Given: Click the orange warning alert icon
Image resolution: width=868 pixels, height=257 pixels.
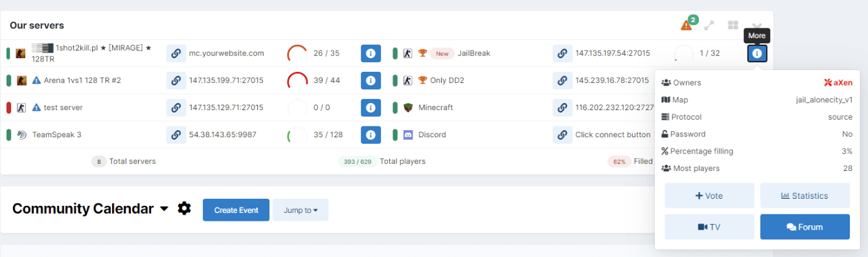Looking at the screenshot, I should (686, 25).
